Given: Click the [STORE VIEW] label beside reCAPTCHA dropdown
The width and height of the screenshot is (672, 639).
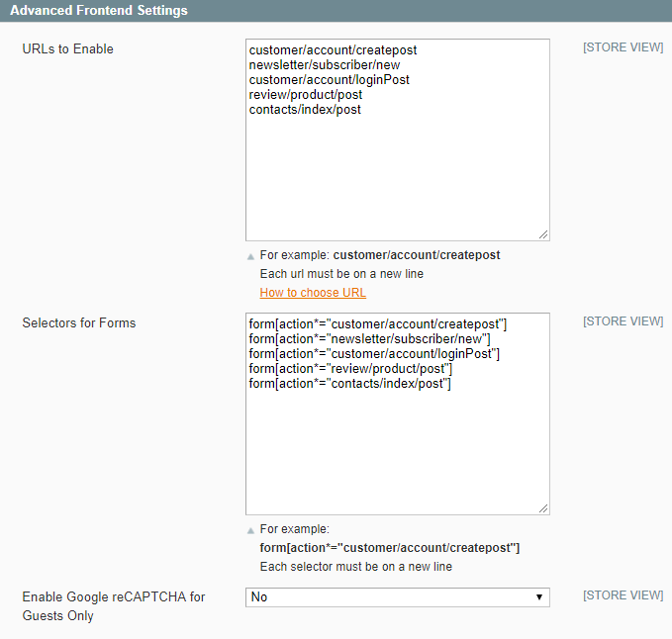Looking at the screenshot, I should [623, 595].
